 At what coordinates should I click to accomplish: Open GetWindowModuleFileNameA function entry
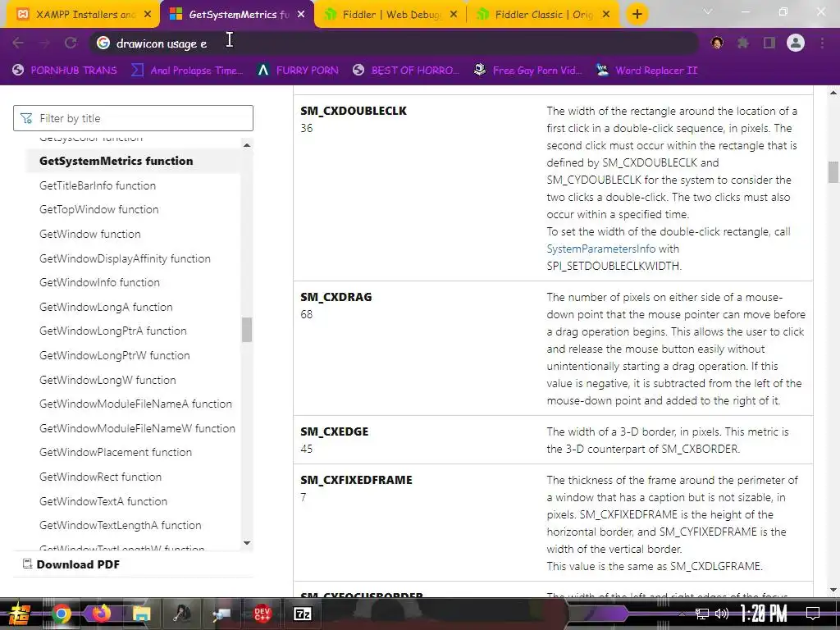pyautogui.click(x=135, y=404)
